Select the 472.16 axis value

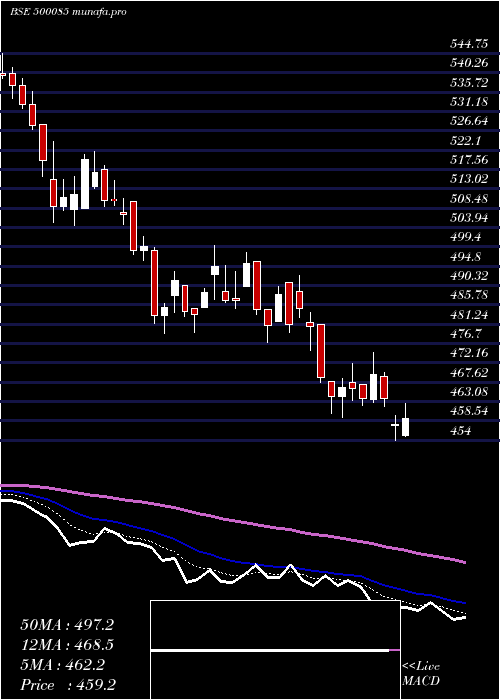point(469,354)
